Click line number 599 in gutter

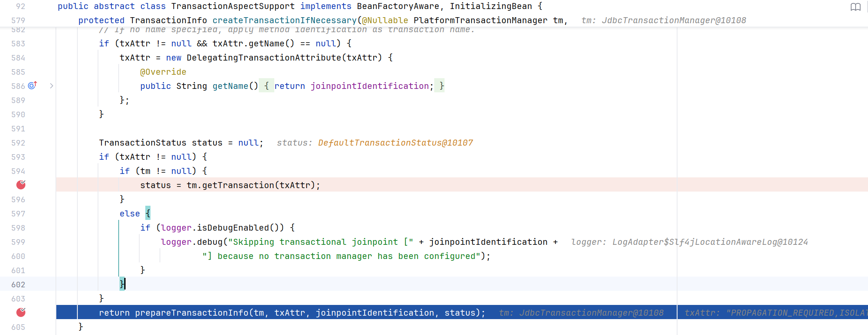pyautogui.click(x=18, y=242)
